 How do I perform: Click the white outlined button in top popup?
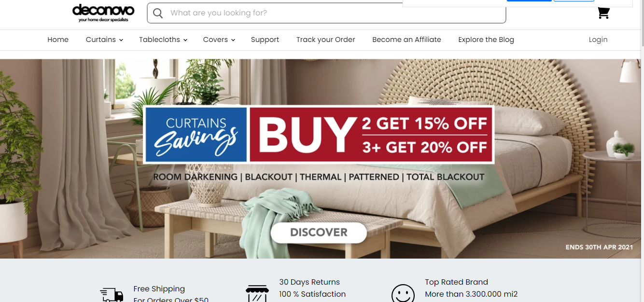574,0
